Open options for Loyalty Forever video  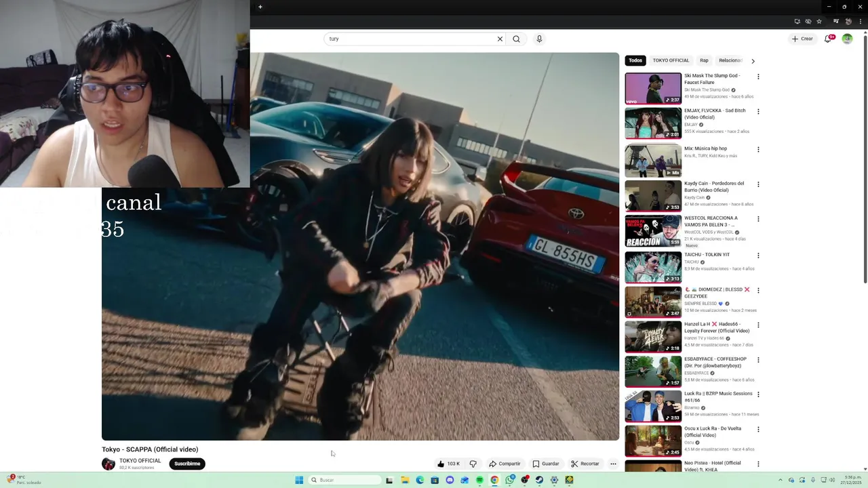758,325
